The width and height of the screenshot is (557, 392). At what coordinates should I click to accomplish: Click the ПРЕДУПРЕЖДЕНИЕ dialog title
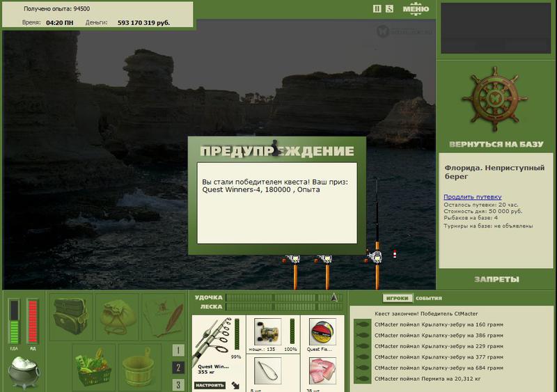click(x=276, y=151)
